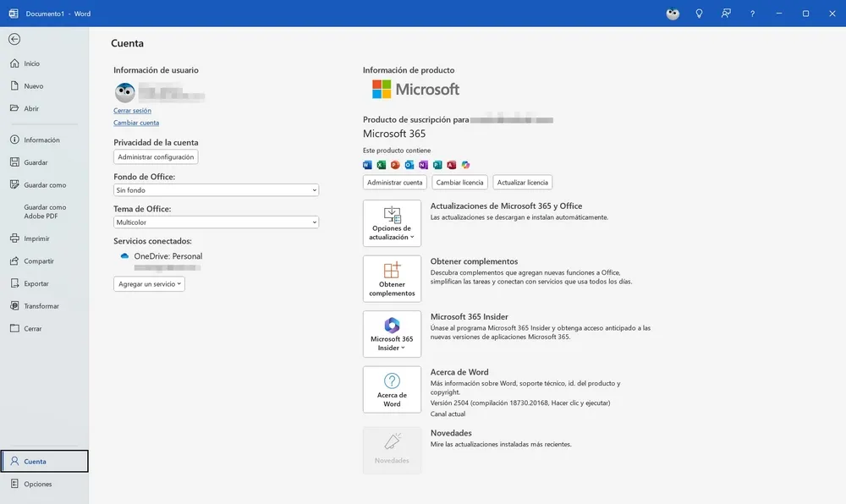Click the Publisher icon in product apps row
Viewport: 846px width, 504px height.
437,165
